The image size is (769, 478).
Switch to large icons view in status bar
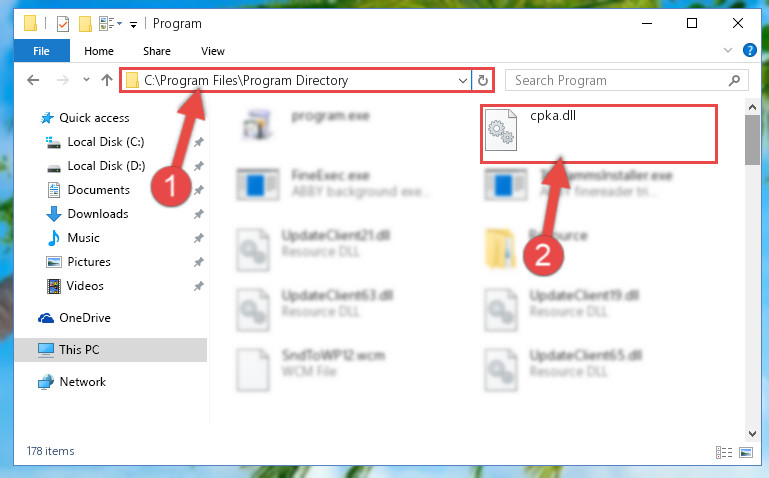[x=746, y=452]
